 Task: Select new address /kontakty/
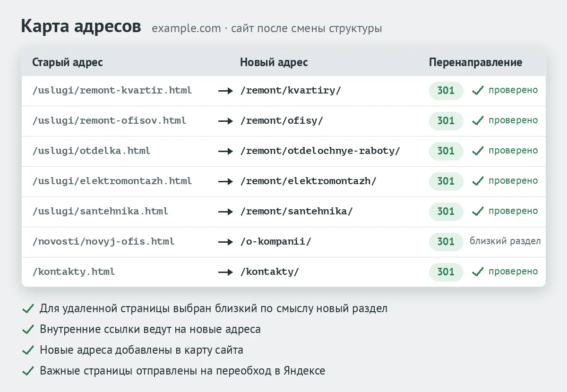coord(270,272)
